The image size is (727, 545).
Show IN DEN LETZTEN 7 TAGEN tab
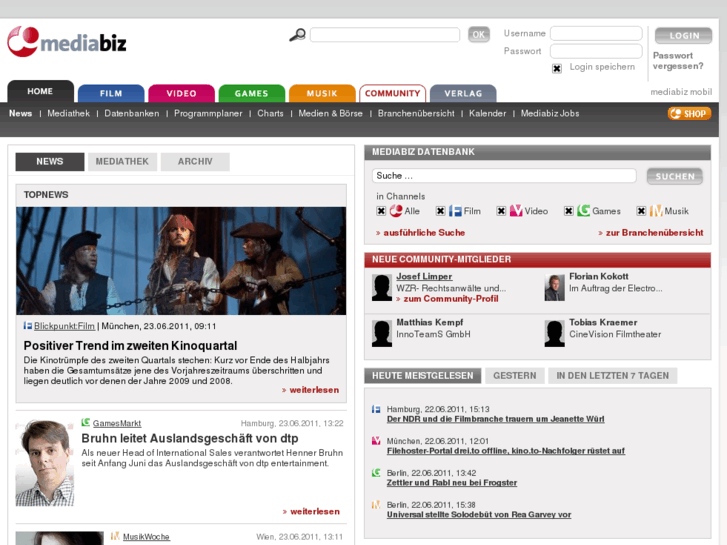tap(612, 376)
